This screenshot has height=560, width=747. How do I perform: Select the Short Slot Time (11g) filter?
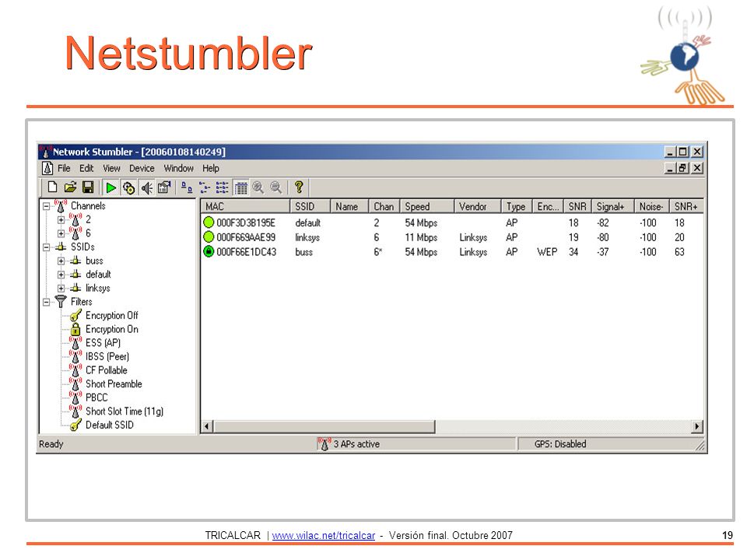click(x=124, y=411)
